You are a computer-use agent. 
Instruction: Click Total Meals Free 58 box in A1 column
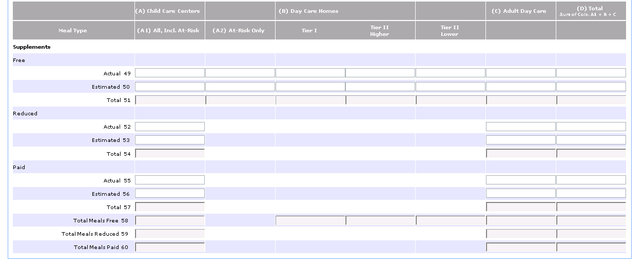[170, 221]
